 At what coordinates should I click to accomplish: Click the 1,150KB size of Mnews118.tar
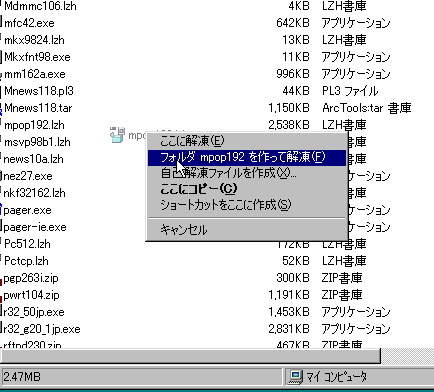click(289, 108)
